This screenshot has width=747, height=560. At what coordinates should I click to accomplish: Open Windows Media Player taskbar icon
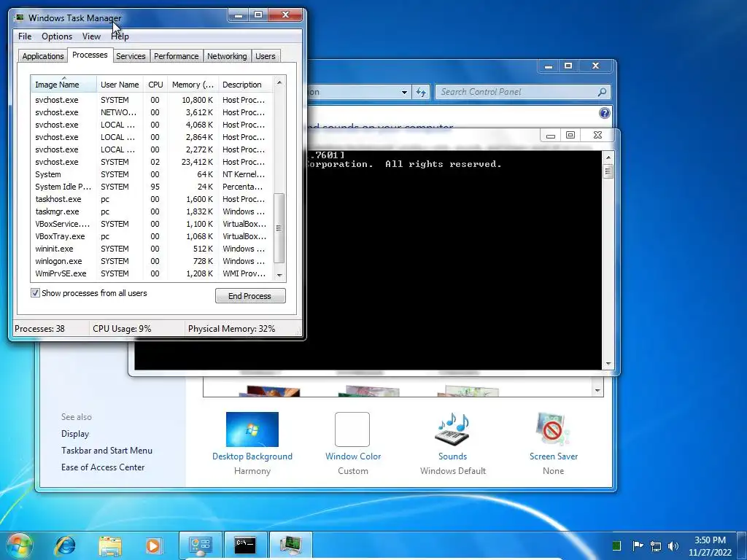pyautogui.click(x=154, y=545)
